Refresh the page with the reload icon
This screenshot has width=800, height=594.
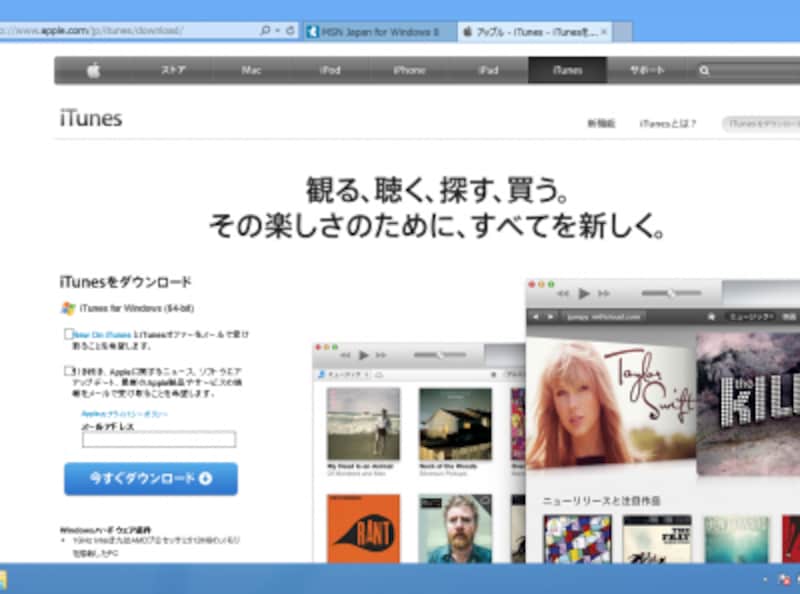click(290, 31)
